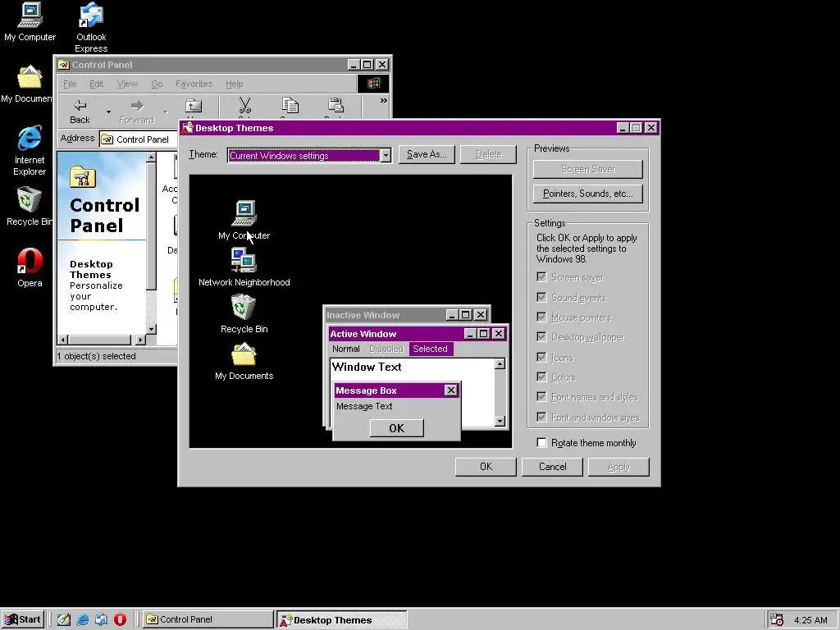Open My Computer desktop icon
The width and height of the screenshot is (840, 630).
click(x=30, y=15)
